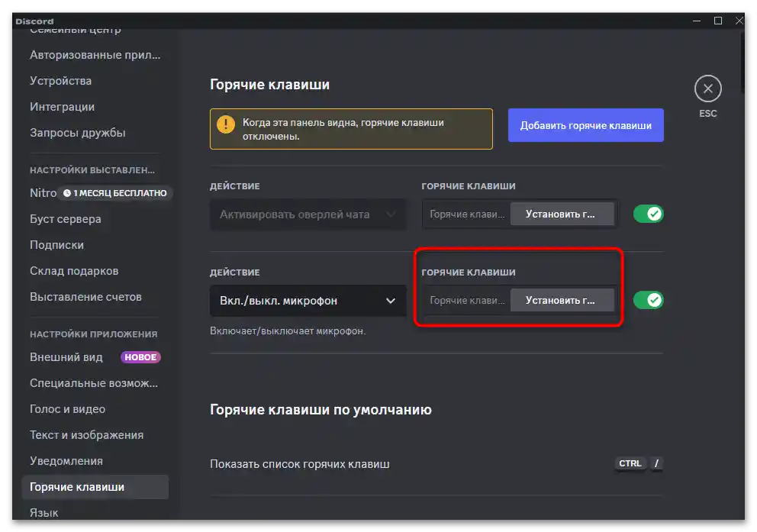Click «Установить» for the overlay hotkey
The width and height of the screenshot is (757, 532).
pyautogui.click(x=563, y=214)
